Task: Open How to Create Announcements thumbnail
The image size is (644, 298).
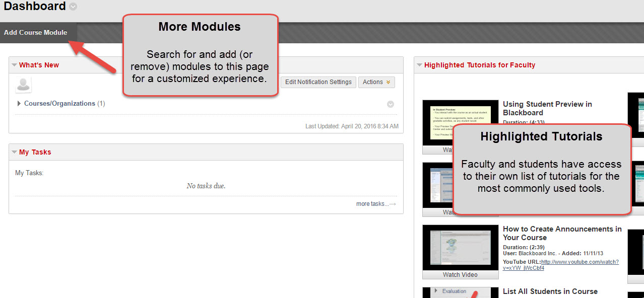Action: [x=461, y=248]
